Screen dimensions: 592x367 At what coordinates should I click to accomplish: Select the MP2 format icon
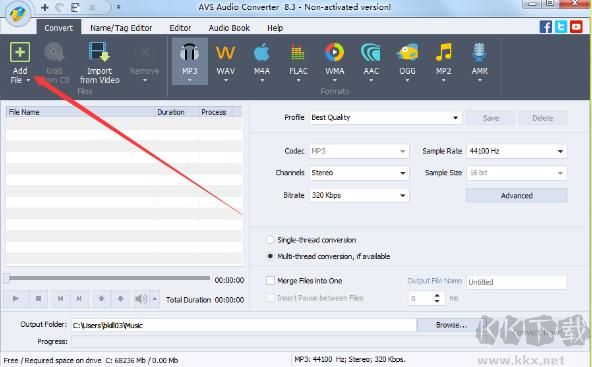click(x=444, y=52)
